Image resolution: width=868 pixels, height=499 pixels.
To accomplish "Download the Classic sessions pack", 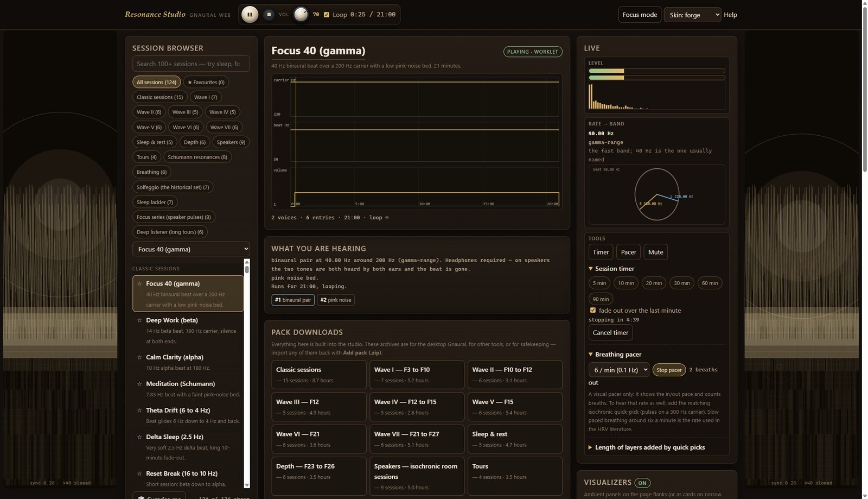I will [319, 375].
